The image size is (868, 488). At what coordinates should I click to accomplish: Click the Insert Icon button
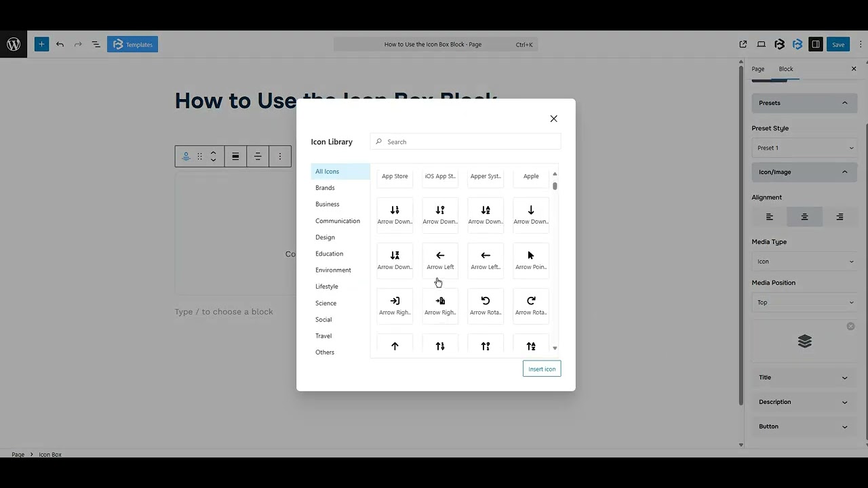coord(541,369)
